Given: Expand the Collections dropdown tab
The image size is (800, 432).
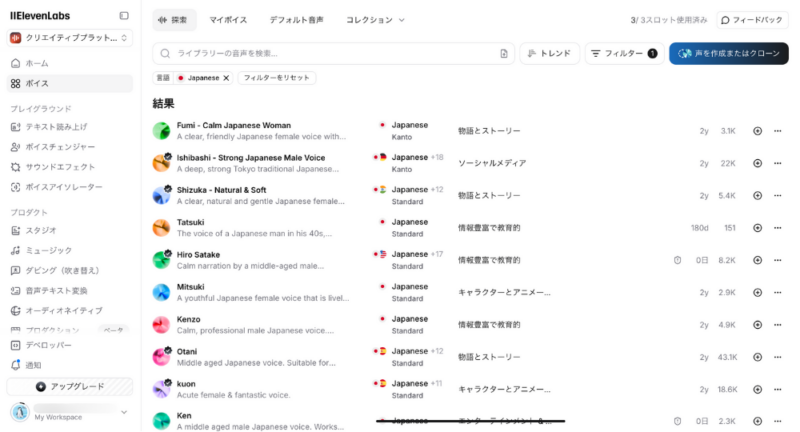Looking at the screenshot, I should coord(375,20).
